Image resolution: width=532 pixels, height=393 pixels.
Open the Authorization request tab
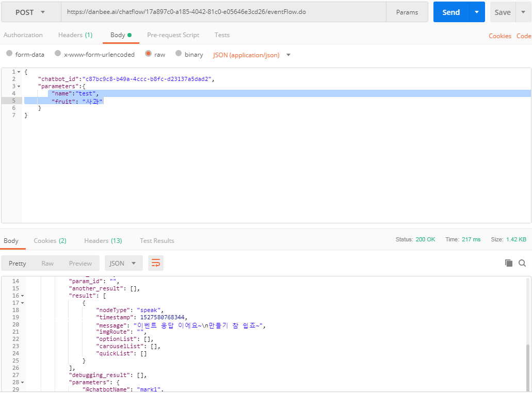[23, 35]
